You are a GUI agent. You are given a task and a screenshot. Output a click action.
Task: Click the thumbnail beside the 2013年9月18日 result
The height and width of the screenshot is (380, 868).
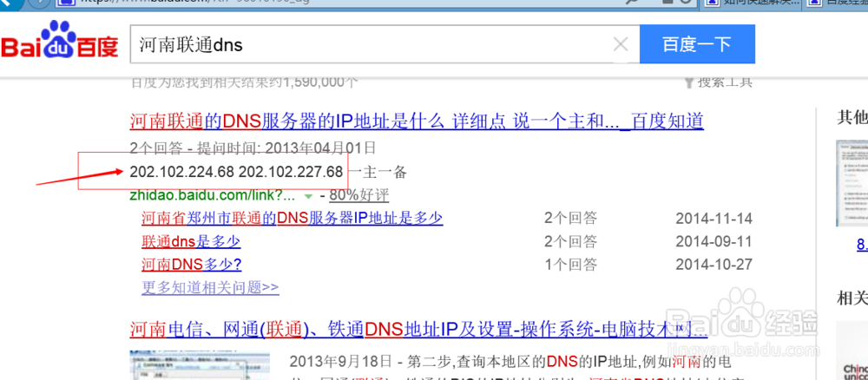point(200,365)
